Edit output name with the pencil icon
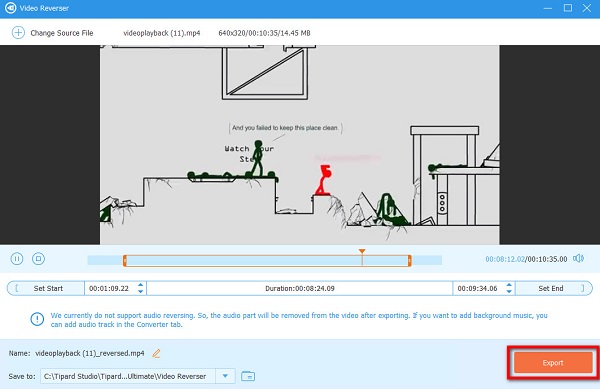Viewport: 600px width, 389px height. pyautogui.click(x=156, y=353)
